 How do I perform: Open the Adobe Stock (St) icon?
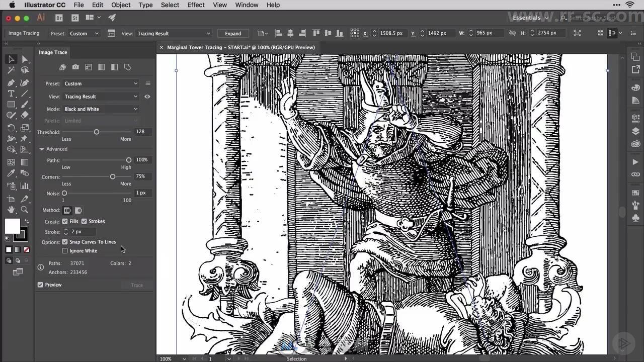[x=75, y=18]
